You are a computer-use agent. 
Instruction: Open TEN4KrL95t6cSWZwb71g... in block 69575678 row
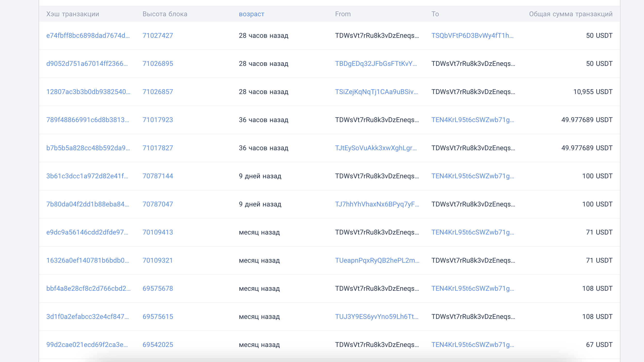(473, 289)
